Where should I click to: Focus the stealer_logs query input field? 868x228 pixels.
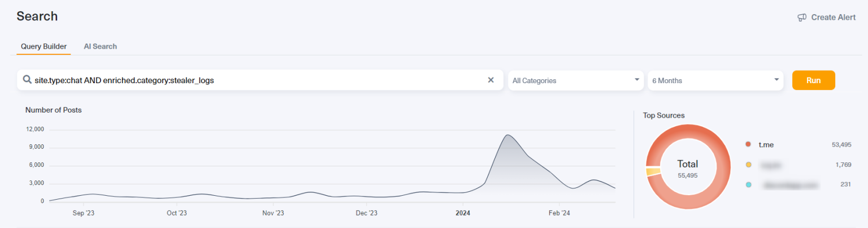tap(254, 80)
